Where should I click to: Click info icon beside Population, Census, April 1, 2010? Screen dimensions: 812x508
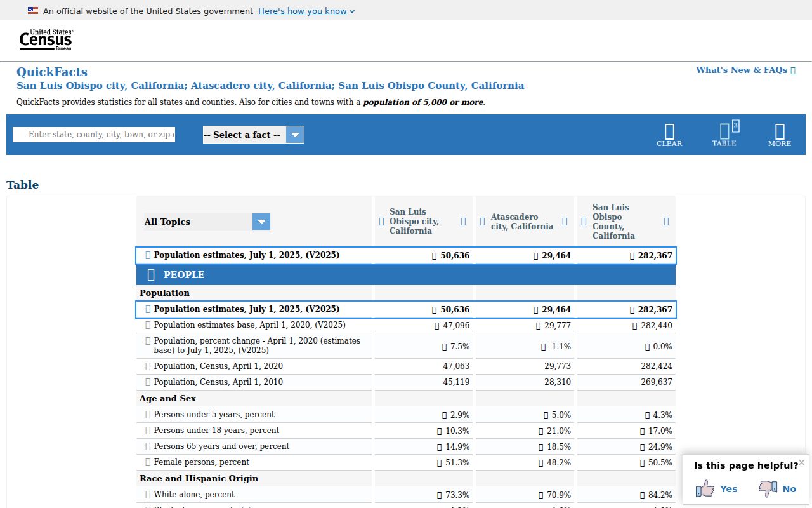pyautogui.click(x=148, y=382)
